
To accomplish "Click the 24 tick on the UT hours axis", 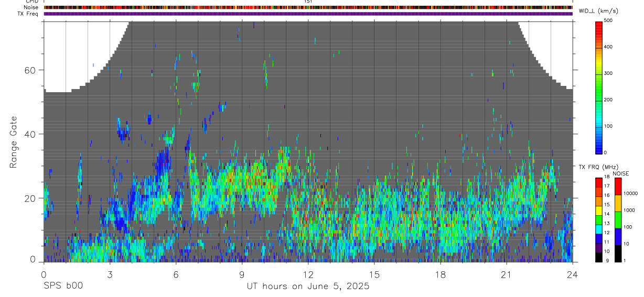I will coord(573,274).
